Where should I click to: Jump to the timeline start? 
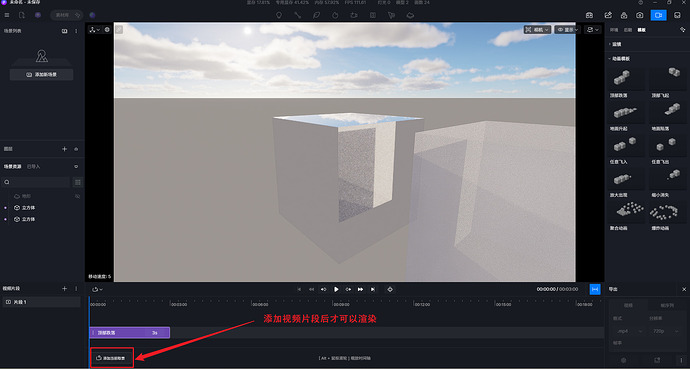tap(299, 289)
